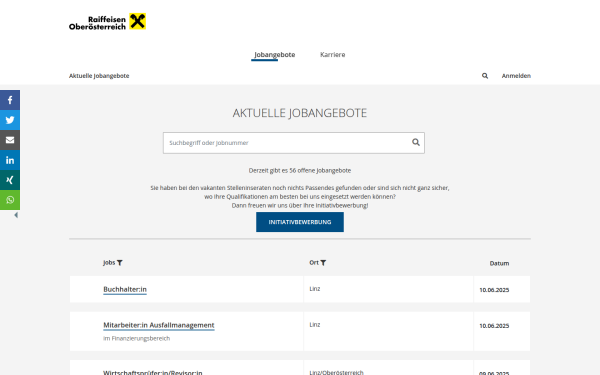The height and width of the screenshot is (375, 600).
Task: Click magnifier icon inside search field
Action: click(416, 142)
